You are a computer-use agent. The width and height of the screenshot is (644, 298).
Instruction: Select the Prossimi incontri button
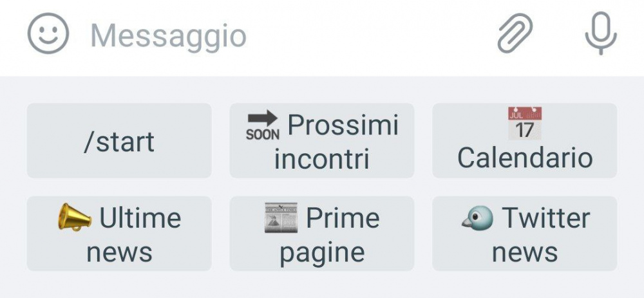pos(322,140)
